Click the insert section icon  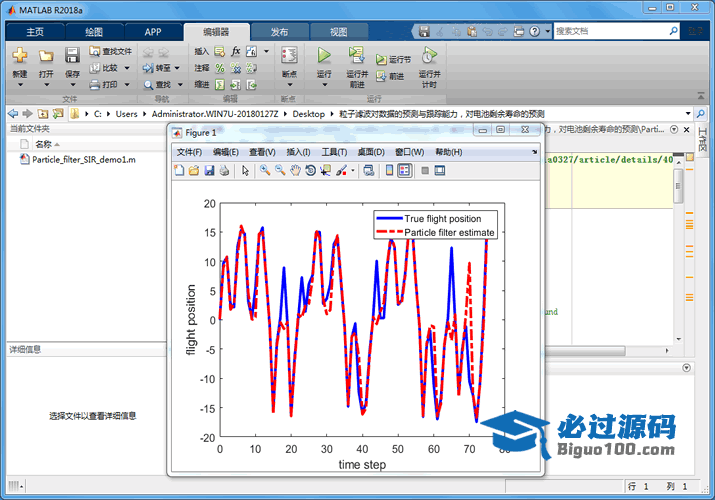click(x=220, y=52)
